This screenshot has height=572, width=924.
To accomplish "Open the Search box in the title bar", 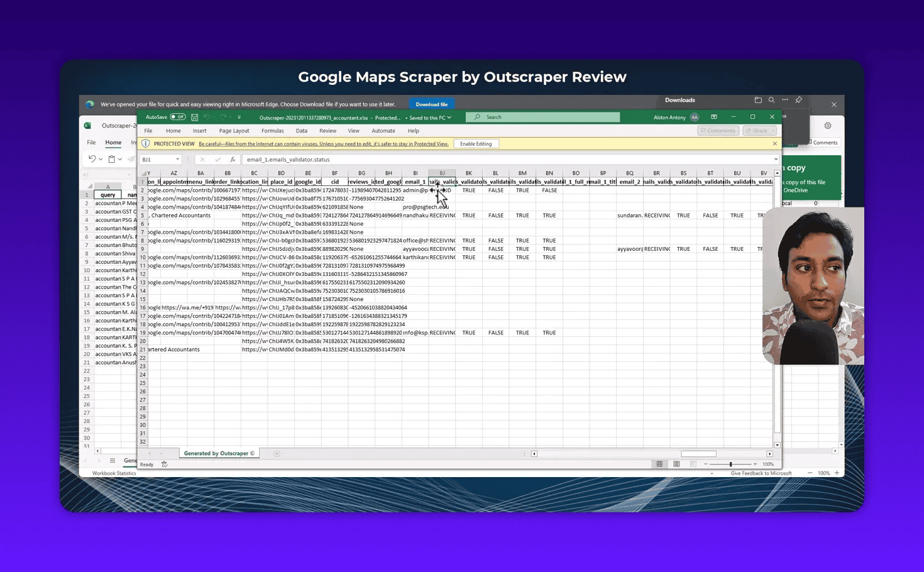I will [542, 117].
